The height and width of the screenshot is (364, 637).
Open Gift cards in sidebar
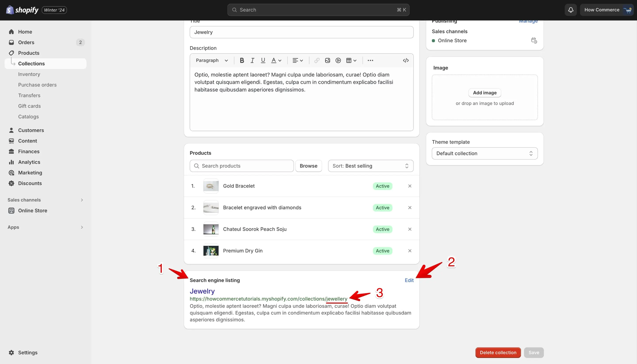pos(29,106)
